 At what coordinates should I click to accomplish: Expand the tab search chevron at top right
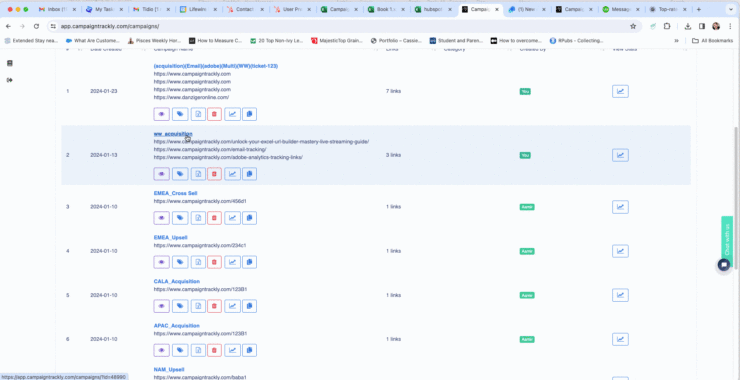(x=731, y=9)
